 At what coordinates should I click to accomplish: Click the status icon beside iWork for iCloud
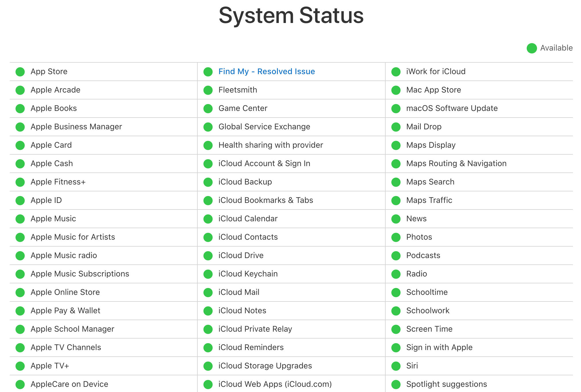pos(396,72)
